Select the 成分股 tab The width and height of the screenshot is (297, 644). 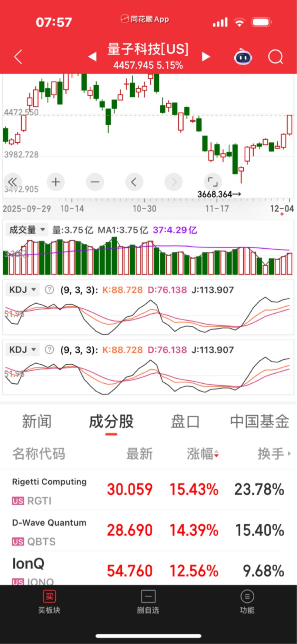(x=111, y=422)
